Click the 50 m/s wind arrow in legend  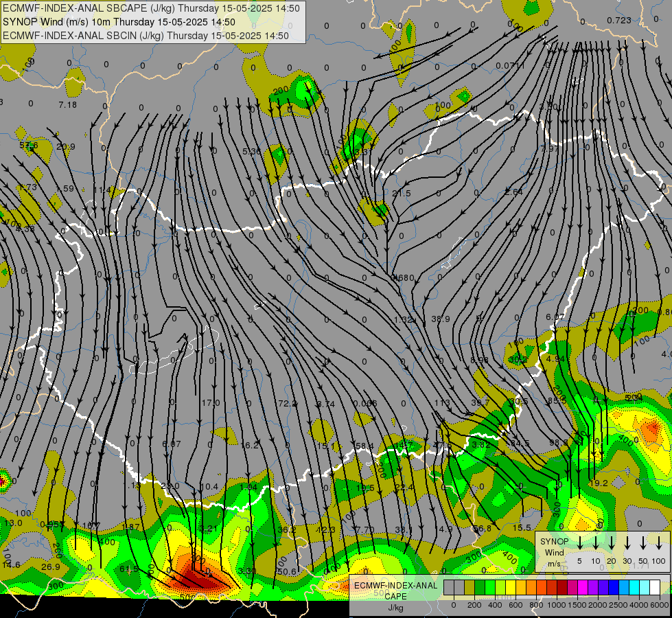click(x=643, y=543)
